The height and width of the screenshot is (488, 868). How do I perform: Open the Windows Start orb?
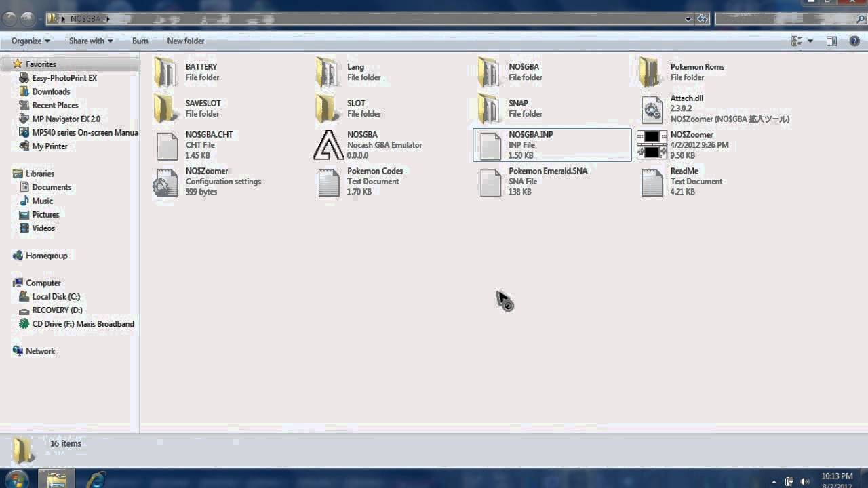click(x=16, y=479)
